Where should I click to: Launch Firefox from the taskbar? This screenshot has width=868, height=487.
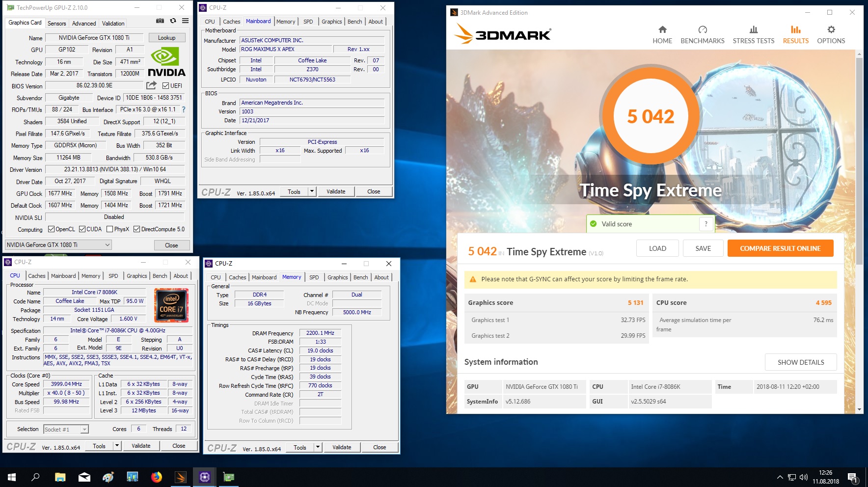coord(157,477)
